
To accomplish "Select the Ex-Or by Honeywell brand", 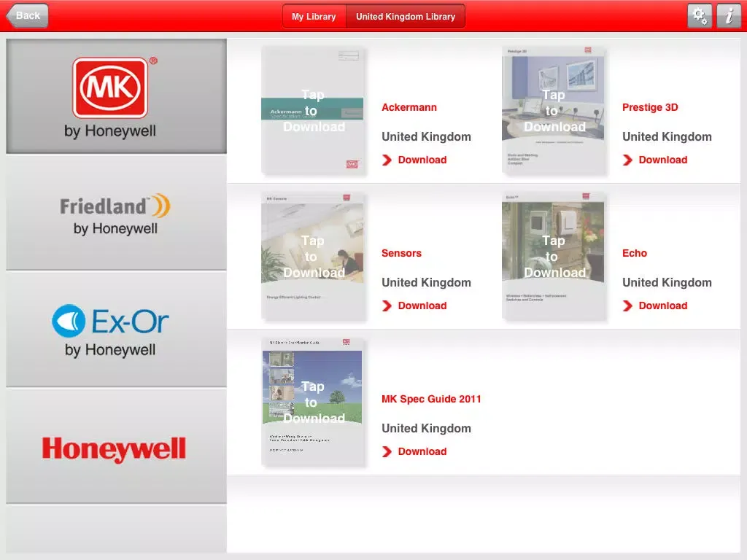I will coord(116,330).
